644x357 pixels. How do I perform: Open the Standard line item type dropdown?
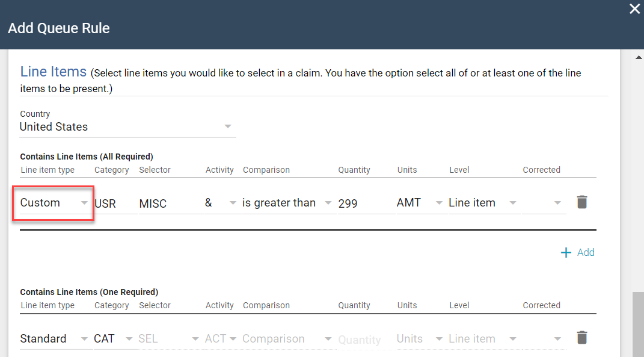(54, 338)
